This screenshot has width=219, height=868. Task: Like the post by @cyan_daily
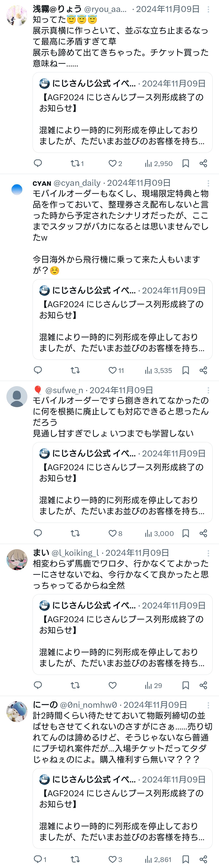tap(112, 370)
